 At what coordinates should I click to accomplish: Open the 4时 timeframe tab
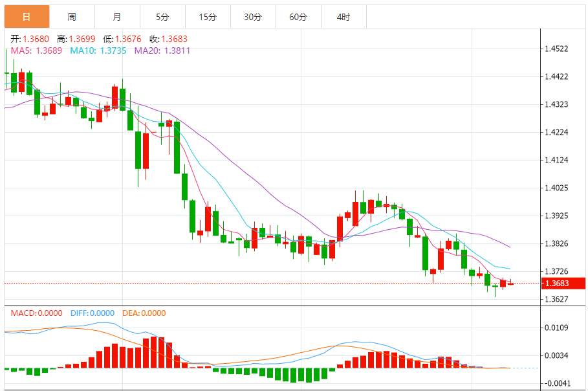(344, 17)
